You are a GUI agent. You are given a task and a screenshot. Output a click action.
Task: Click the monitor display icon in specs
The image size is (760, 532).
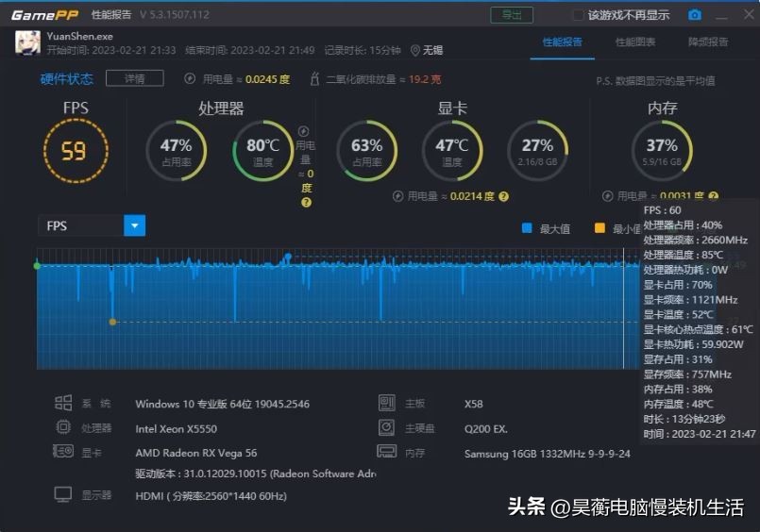[63, 494]
